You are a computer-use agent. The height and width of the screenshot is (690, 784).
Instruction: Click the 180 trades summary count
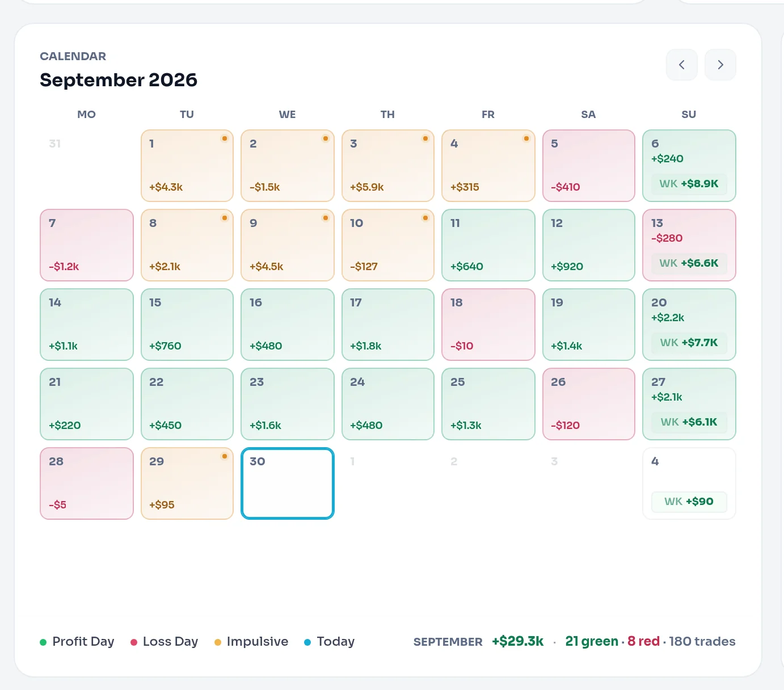(702, 642)
